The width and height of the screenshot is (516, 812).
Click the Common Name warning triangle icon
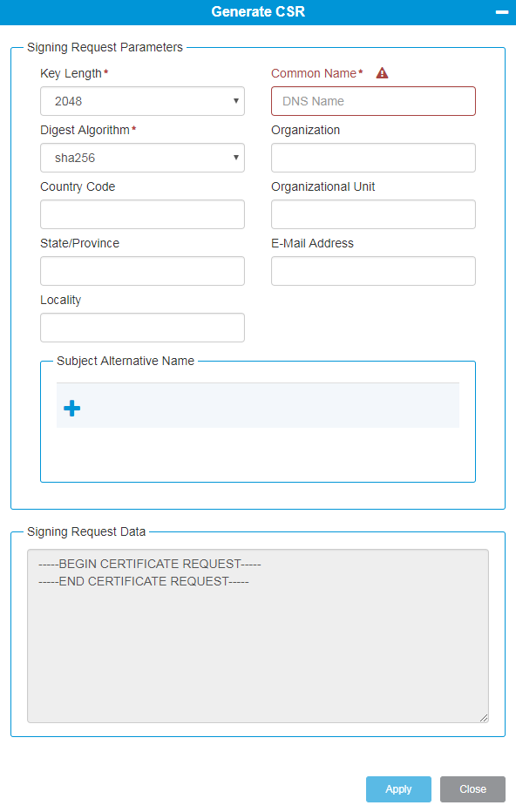pyautogui.click(x=382, y=73)
